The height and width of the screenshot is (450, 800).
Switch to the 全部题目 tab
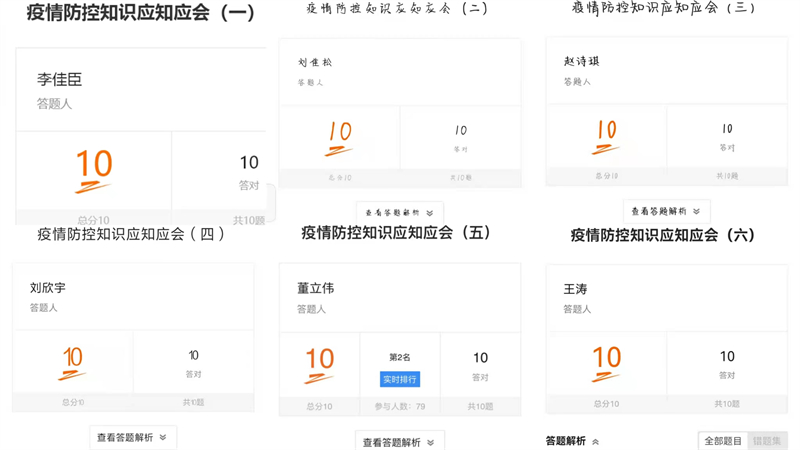coord(723,441)
